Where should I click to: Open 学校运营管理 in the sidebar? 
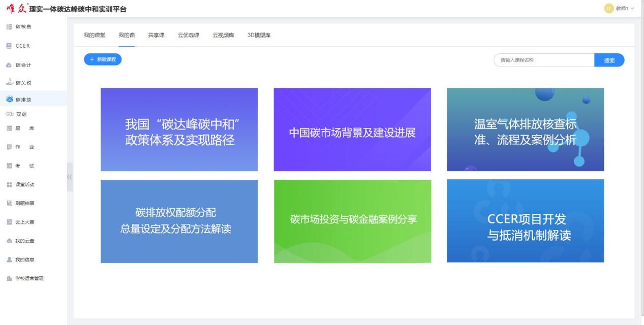coord(29,278)
